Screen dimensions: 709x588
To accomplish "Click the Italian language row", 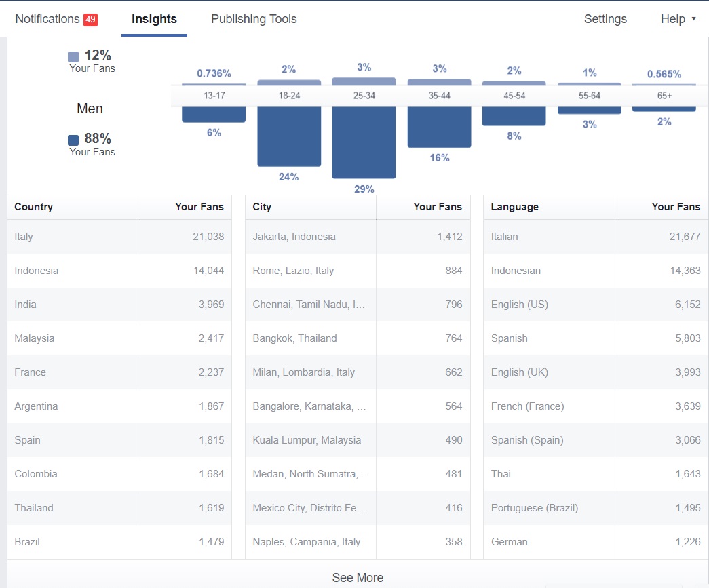I will coord(595,237).
